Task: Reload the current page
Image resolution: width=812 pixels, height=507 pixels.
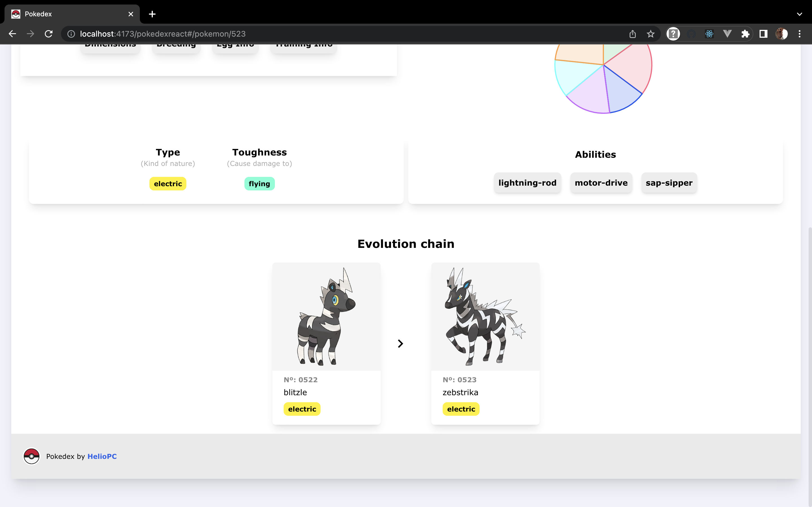Action: 49,34
